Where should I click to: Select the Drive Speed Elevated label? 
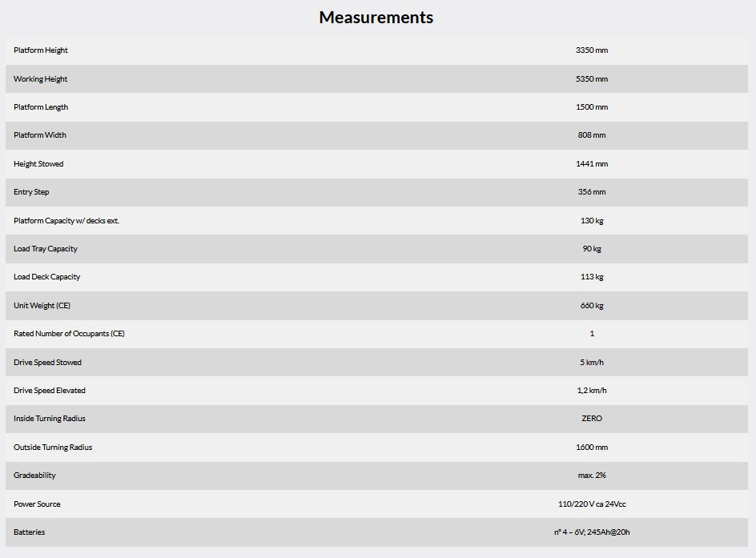50,391
